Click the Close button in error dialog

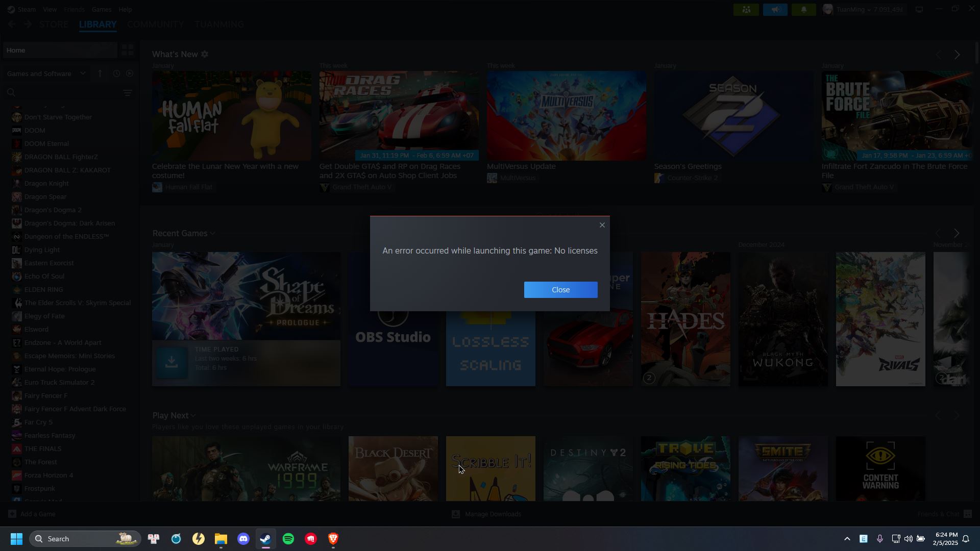click(x=560, y=290)
